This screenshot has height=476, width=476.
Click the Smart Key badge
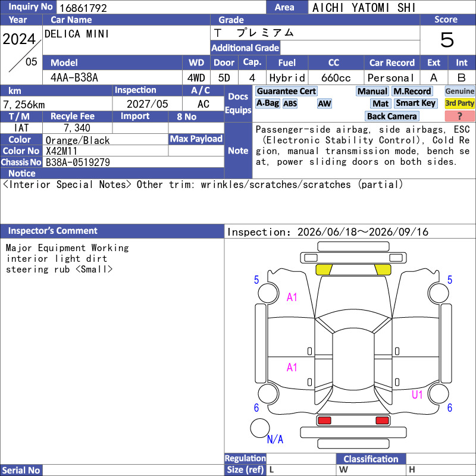415,103
